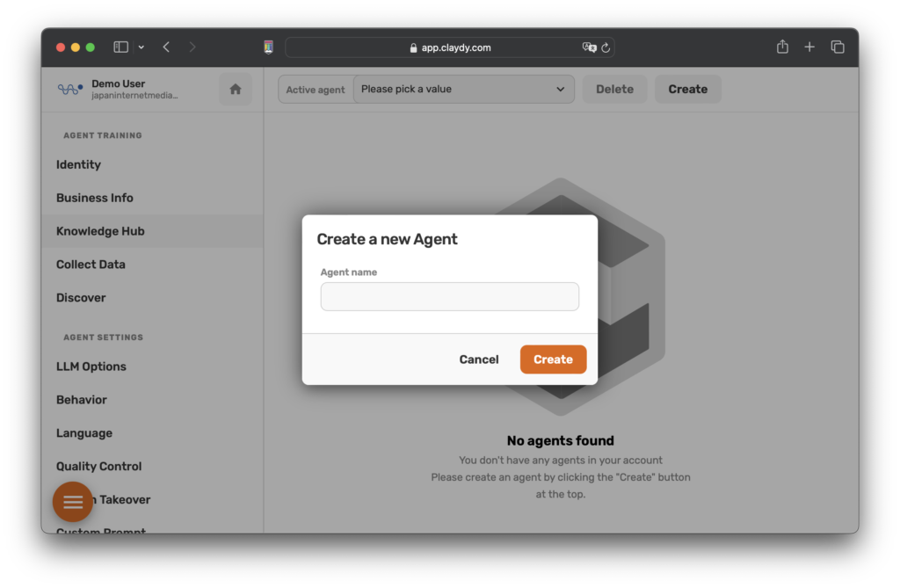
Task: Expand the Active agent dropdown
Action: 463,89
